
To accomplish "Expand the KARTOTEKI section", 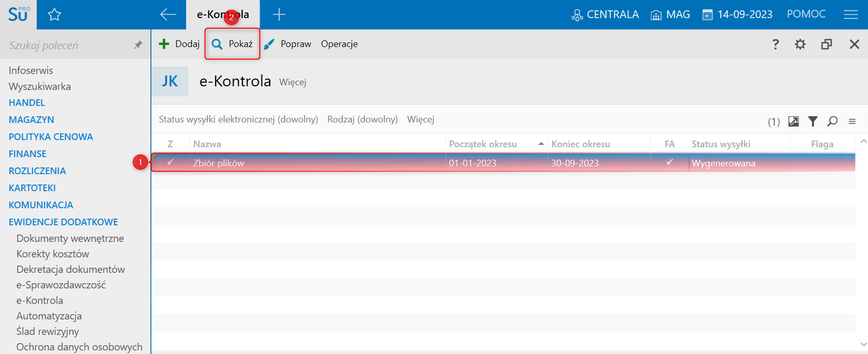I will (x=32, y=188).
